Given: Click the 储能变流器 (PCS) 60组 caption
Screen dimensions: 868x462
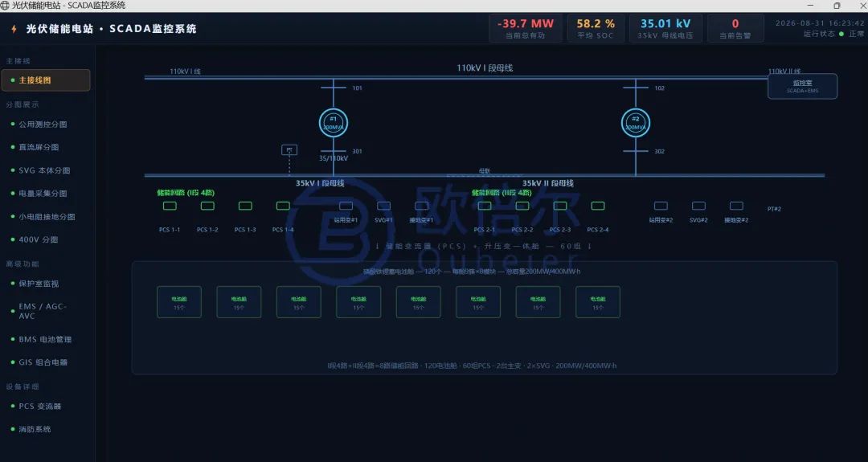Looking at the screenshot, I should click(x=484, y=246).
